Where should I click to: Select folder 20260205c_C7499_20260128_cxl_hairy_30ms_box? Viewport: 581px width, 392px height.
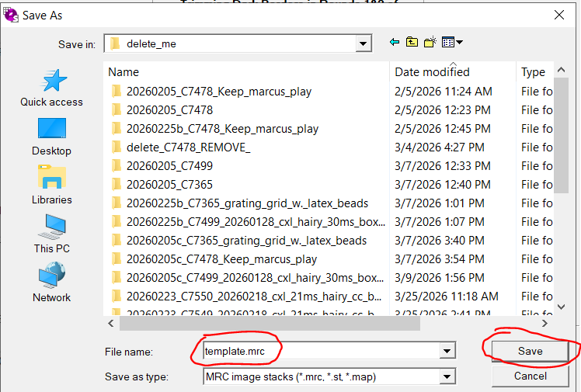255,278
